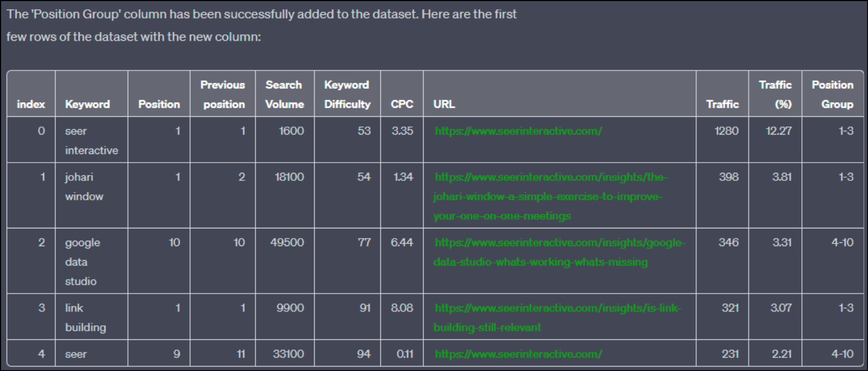868x371 pixels.
Task: Click the 49500 search volume cell
Action: pos(287,243)
